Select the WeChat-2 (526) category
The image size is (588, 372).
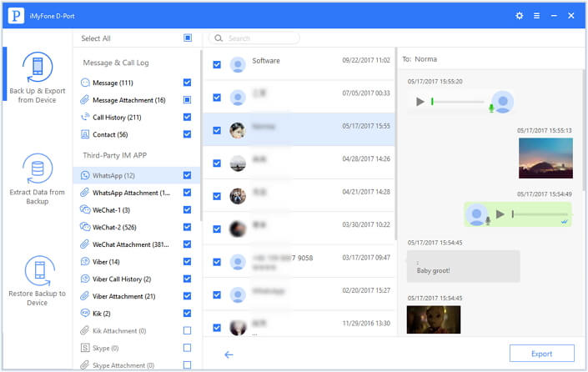[137, 227]
